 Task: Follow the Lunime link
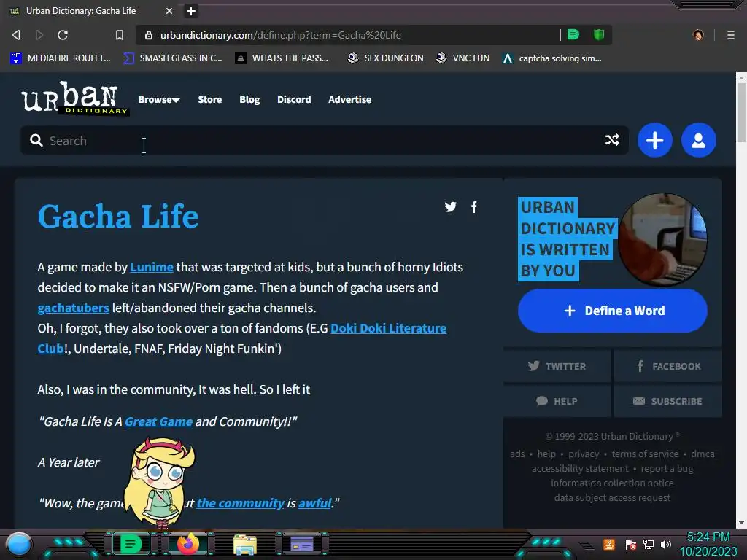(x=152, y=267)
